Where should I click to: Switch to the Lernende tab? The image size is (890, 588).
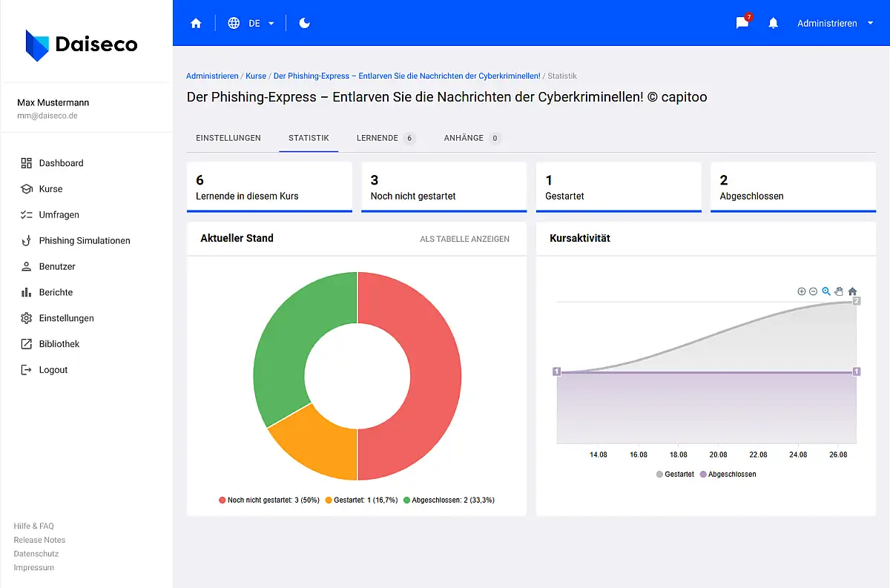click(x=384, y=138)
